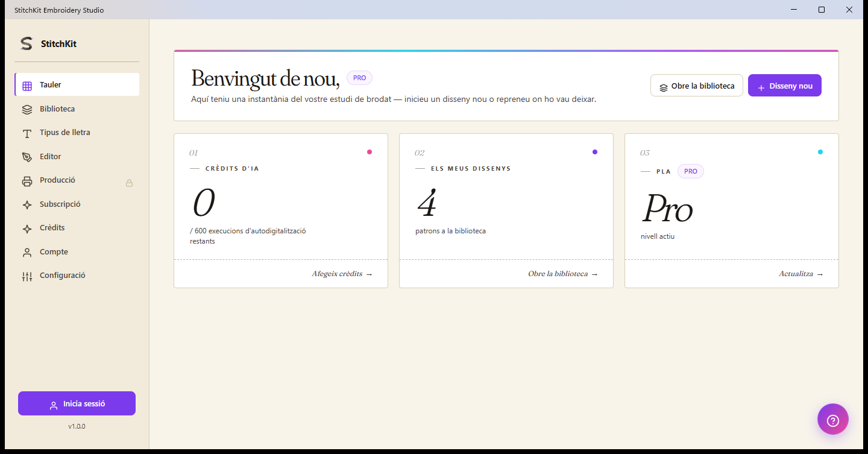Click the 4 designs count
Viewport: 868px width, 454px height.
tap(426, 203)
